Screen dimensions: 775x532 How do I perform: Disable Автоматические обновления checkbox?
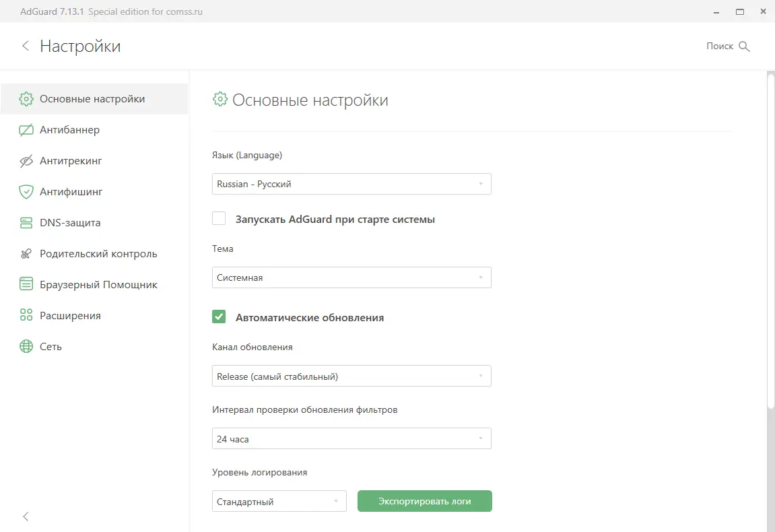point(218,317)
